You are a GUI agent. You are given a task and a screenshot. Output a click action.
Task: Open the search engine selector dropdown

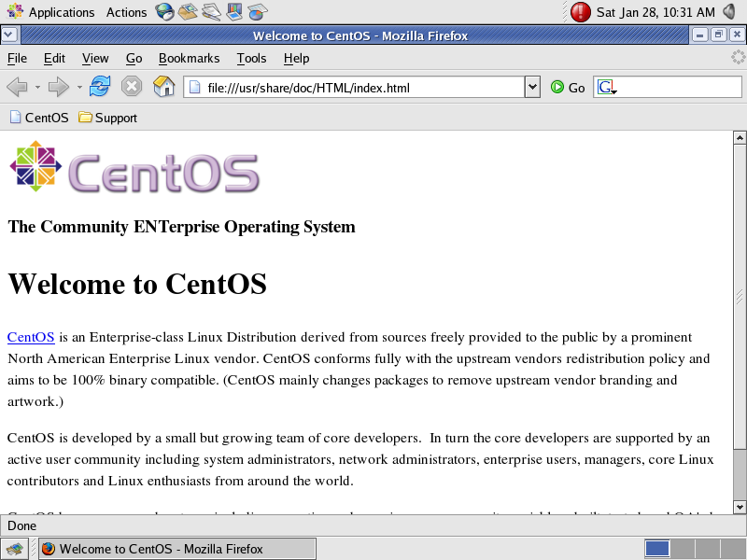607,88
